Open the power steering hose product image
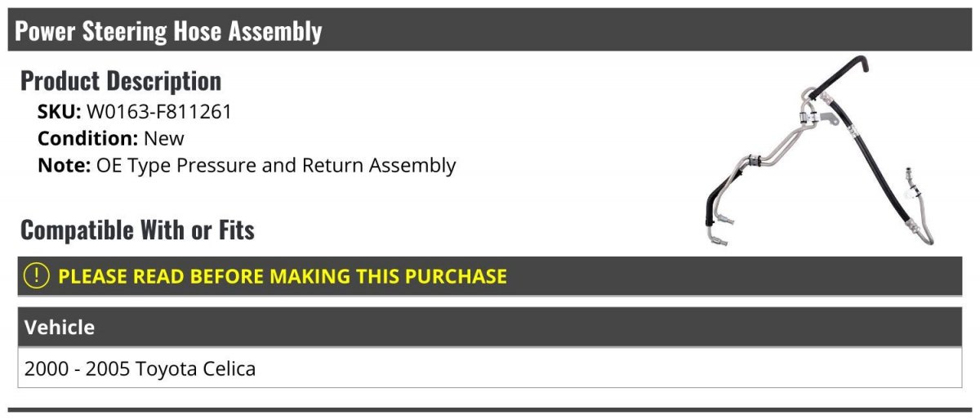Screen dimensions: 980x420 point(818,151)
